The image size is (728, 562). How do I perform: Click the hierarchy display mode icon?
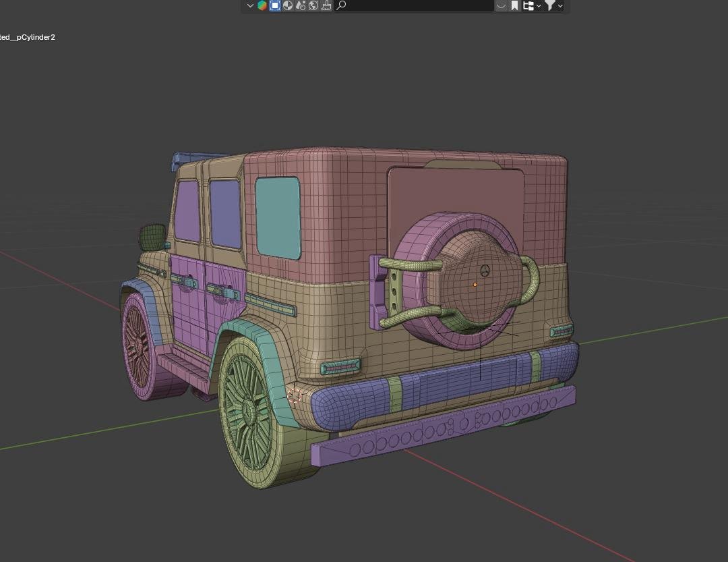click(528, 5)
